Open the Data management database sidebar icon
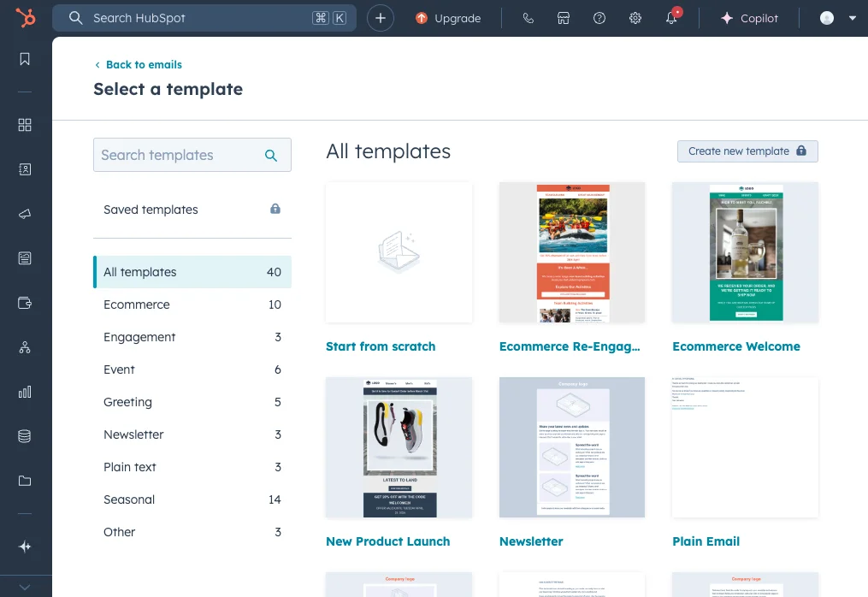The width and height of the screenshot is (868, 597). coord(25,436)
